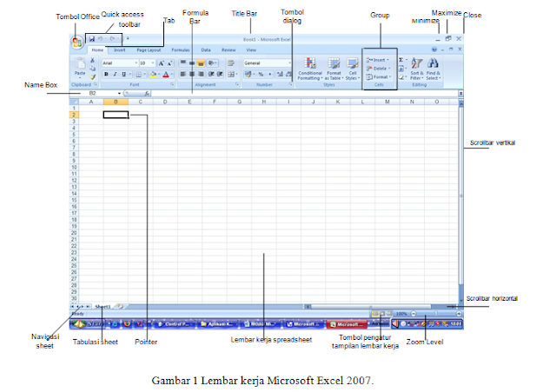Open the Windows Start button

pos(87,324)
